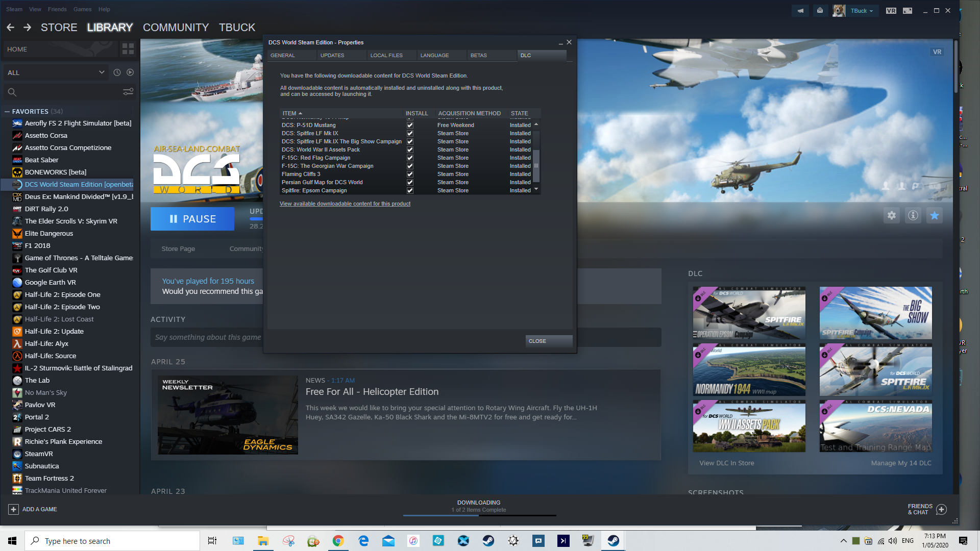Toggle install for F-15C: Red Flag Campaign

point(410,158)
